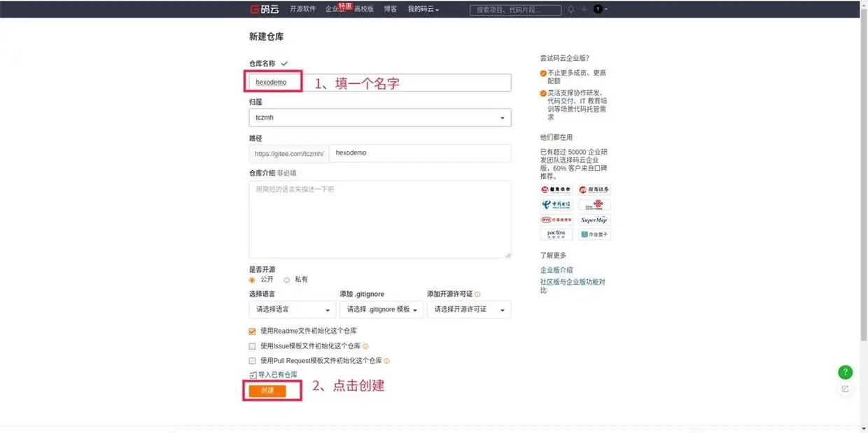Open the 请选择 .gitignore 模板 dropdown
Screen dimensions: 868x433
click(381, 309)
